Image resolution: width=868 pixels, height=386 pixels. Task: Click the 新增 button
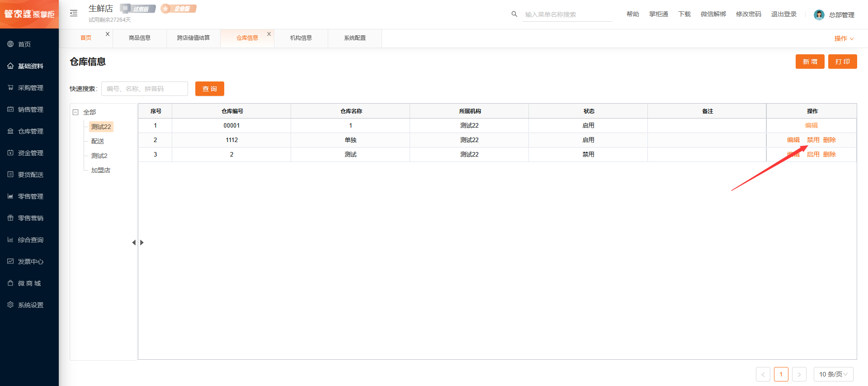(810, 62)
